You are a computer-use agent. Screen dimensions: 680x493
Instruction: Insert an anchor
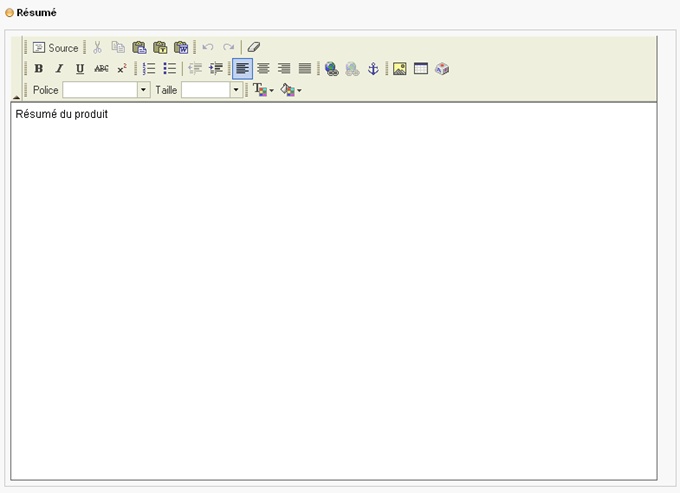(x=373, y=69)
